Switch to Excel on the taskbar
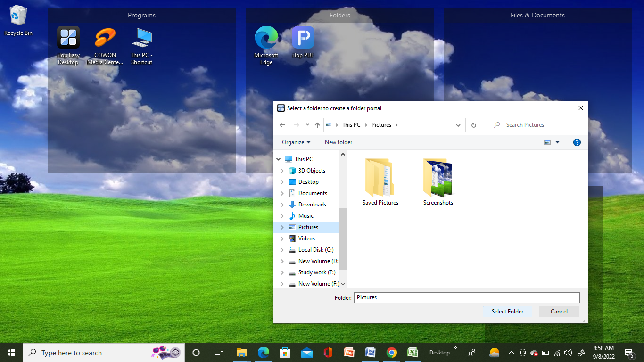Image resolution: width=644 pixels, height=362 pixels. tap(413, 353)
